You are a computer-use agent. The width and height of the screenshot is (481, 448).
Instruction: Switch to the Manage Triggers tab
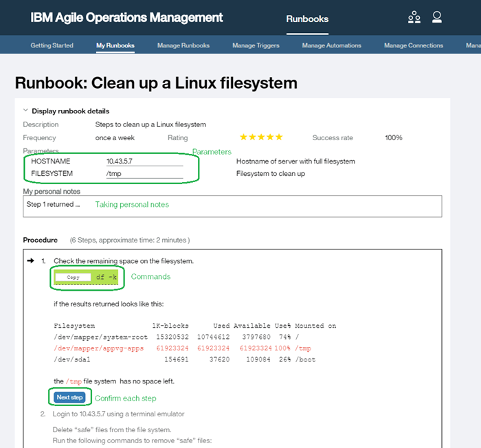pos(256,45)
